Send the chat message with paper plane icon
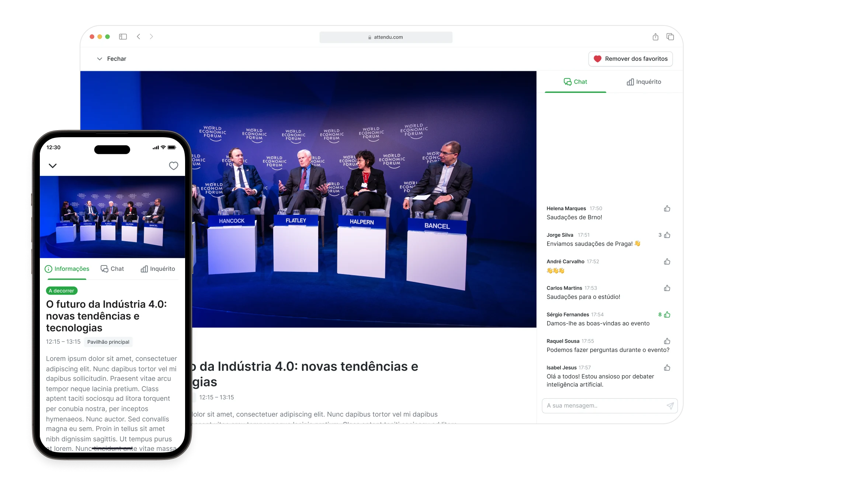Viewport: 868px width, 478px height. [x=670, y=406]
